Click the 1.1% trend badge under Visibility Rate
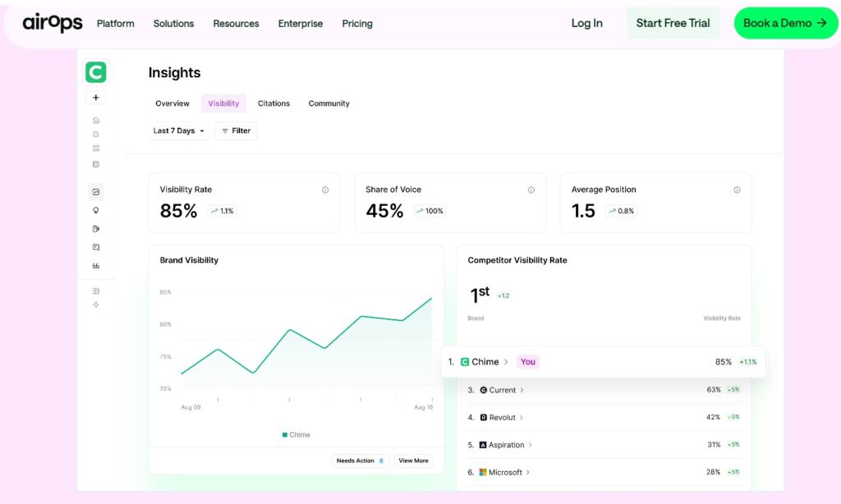The height and width of the screenshot is (504, 841). [x=222, y=211]
